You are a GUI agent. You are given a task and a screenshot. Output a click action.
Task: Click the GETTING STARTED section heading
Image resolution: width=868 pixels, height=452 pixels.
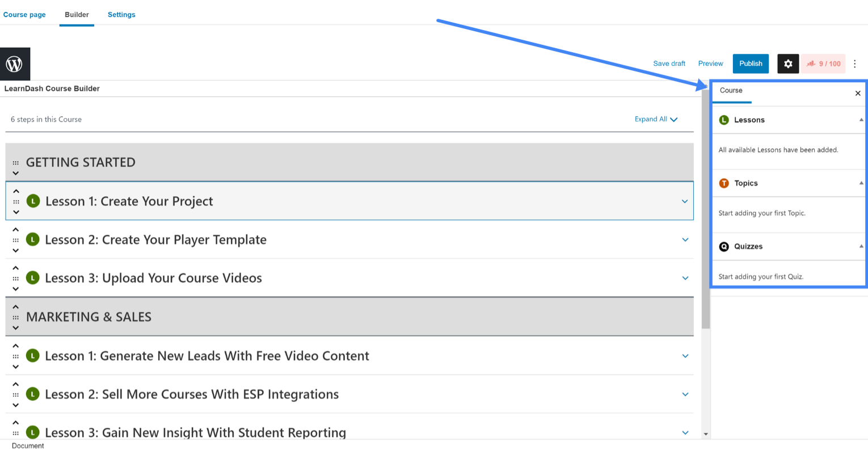pos(81,162)
